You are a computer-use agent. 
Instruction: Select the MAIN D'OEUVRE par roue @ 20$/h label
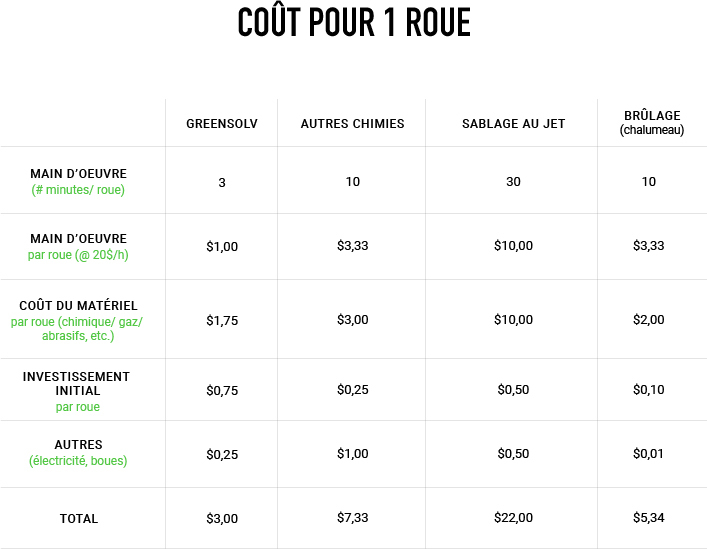click(x=78, y=246)
